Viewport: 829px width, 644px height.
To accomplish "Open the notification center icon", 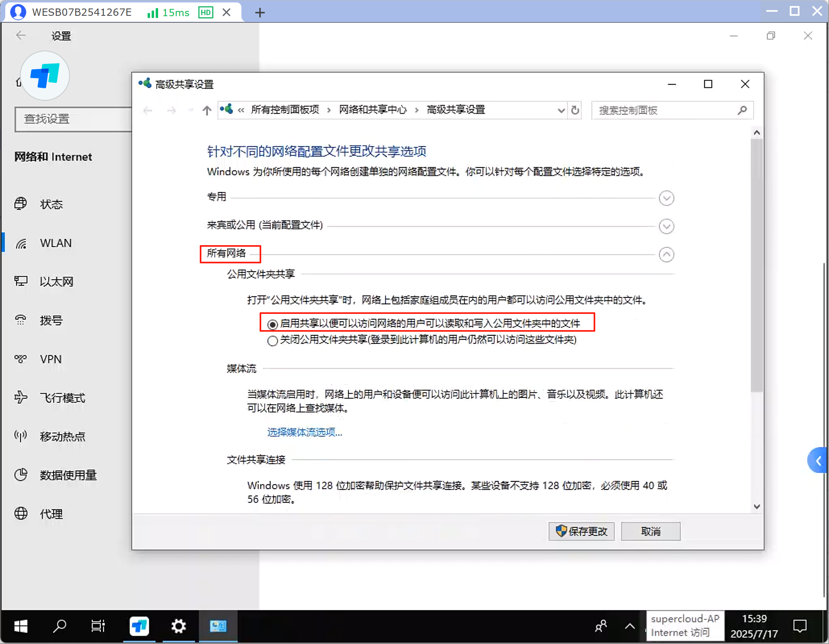I will coord(799,626).
